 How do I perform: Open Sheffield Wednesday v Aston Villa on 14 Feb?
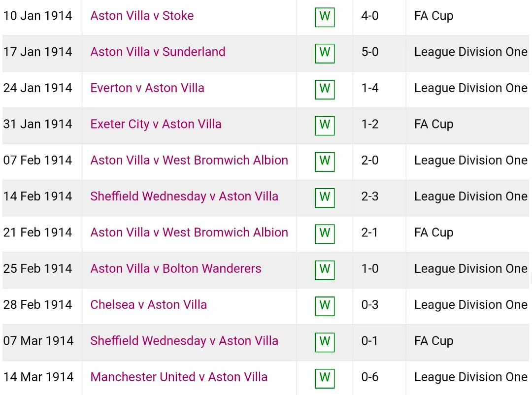pos(184,197)
